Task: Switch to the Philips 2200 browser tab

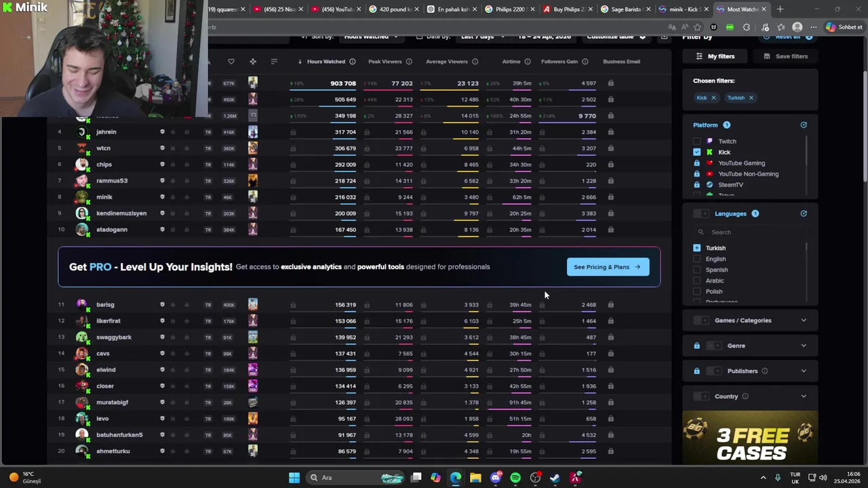Action: pos(511,9)
